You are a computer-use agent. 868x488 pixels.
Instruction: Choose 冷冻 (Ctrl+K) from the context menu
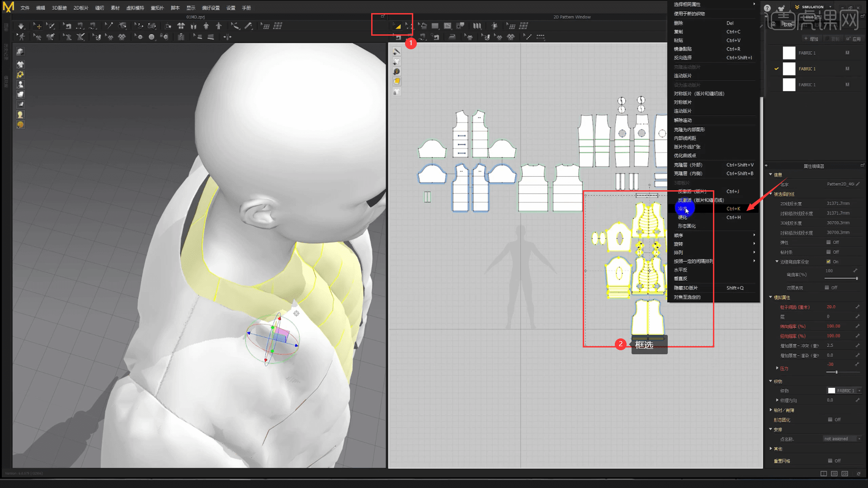click(683, 208)
